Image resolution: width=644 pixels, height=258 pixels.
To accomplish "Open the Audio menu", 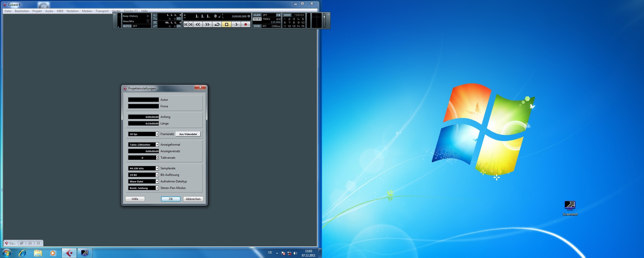I will coord(49,11).
